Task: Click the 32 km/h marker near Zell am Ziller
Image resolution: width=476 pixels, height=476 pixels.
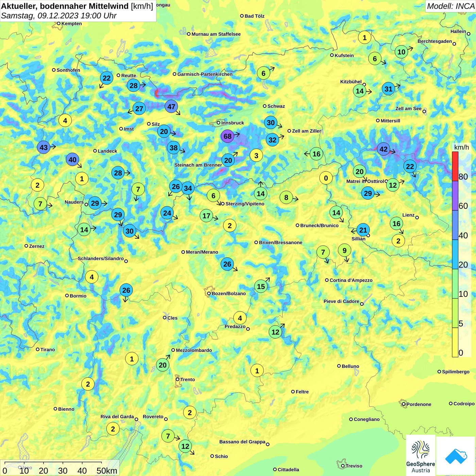Action: point(273,140)
